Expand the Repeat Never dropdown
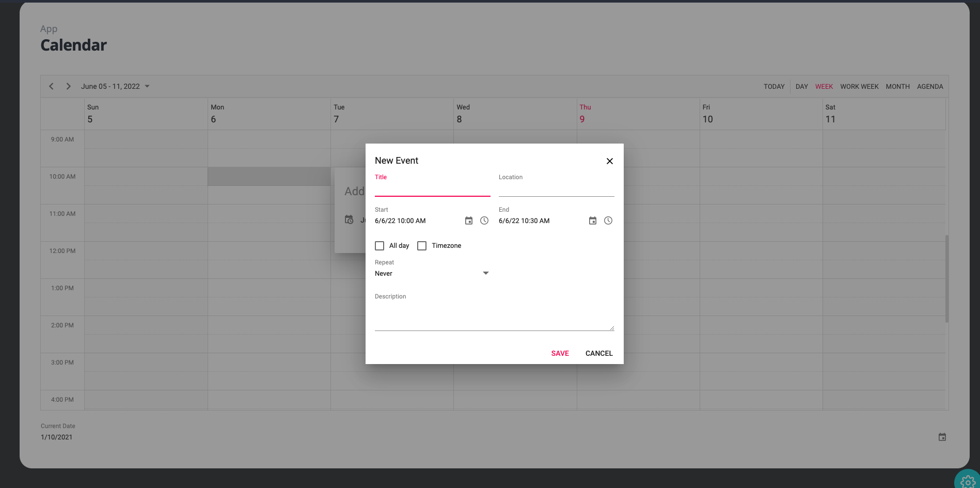 pyautogui.click(x=432, y=274)
